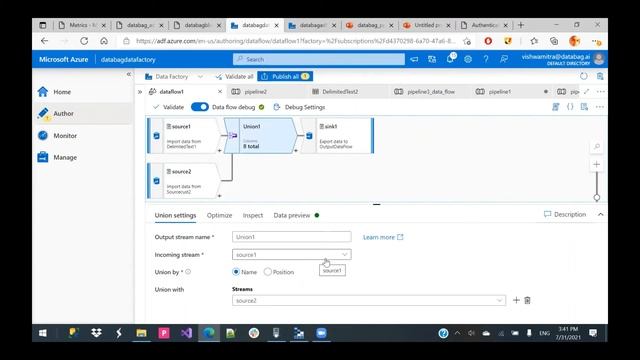Add transformation after Union1 with plus
Image resolution: width=640 pixels, height=360 pixels.
point(296,151)
